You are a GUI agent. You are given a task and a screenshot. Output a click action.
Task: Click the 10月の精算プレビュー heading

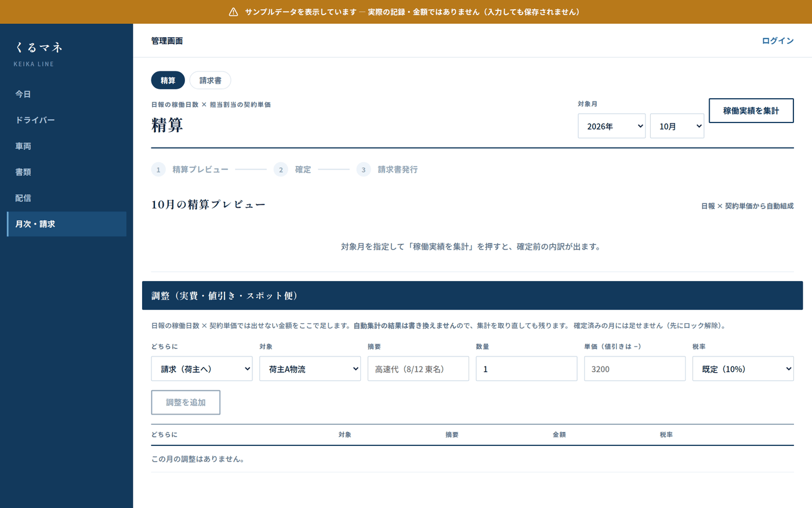(x=208, y=204)
